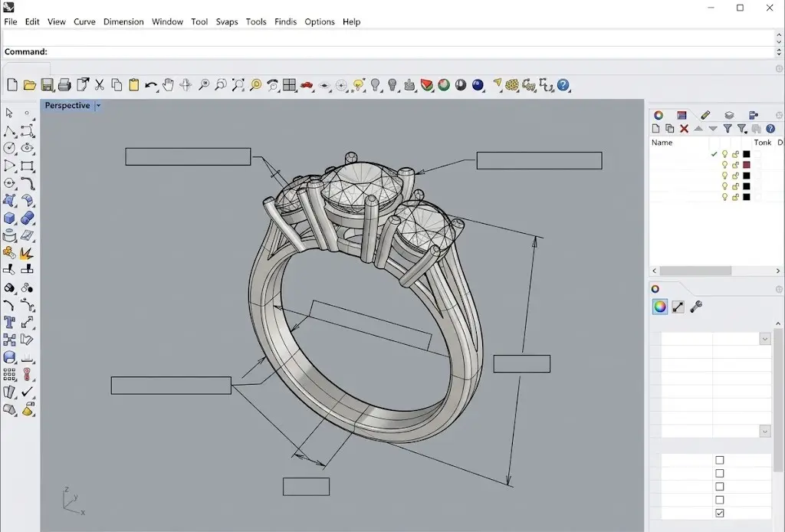Click the layers panel right scroll arrow
785x532 pixels.
(x=778, y=271)
